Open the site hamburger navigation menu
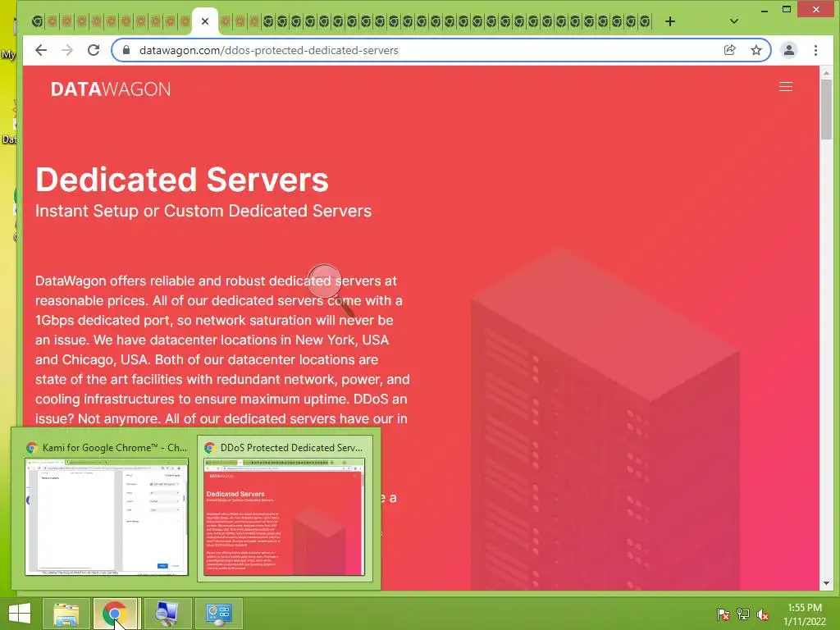The width and height of the screenshot is (840, 630). pos(785,87)
